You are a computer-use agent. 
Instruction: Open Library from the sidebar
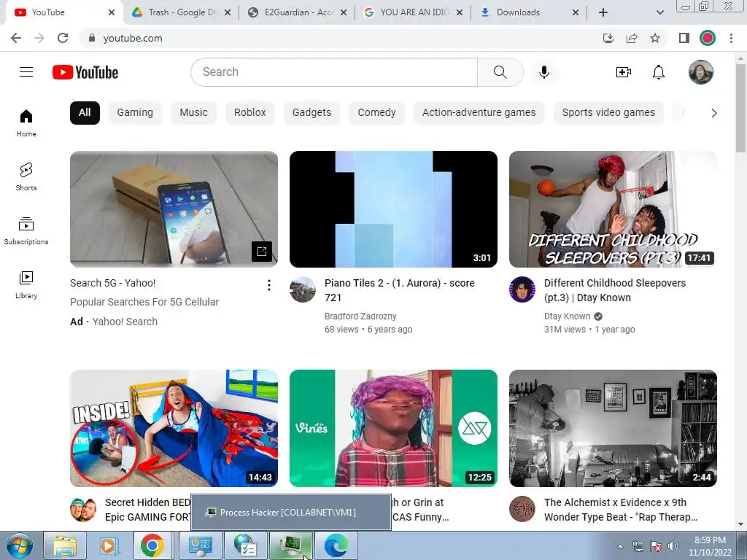tap(26, 284)
